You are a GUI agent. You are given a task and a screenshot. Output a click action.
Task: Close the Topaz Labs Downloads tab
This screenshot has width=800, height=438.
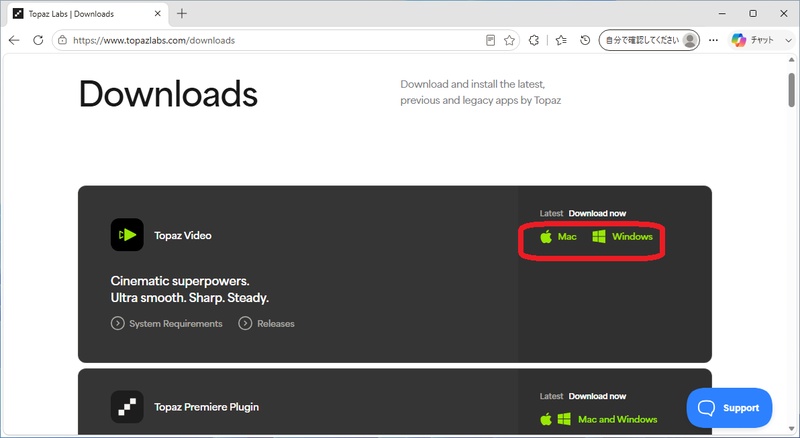158,14
